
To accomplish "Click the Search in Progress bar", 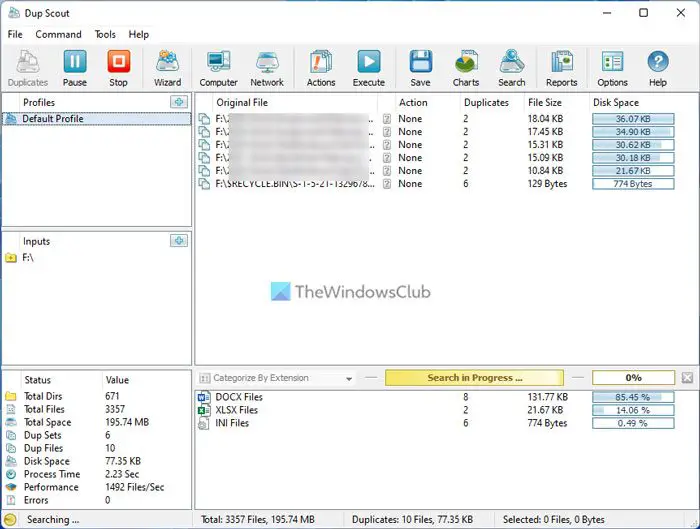I will pos(474,378).
